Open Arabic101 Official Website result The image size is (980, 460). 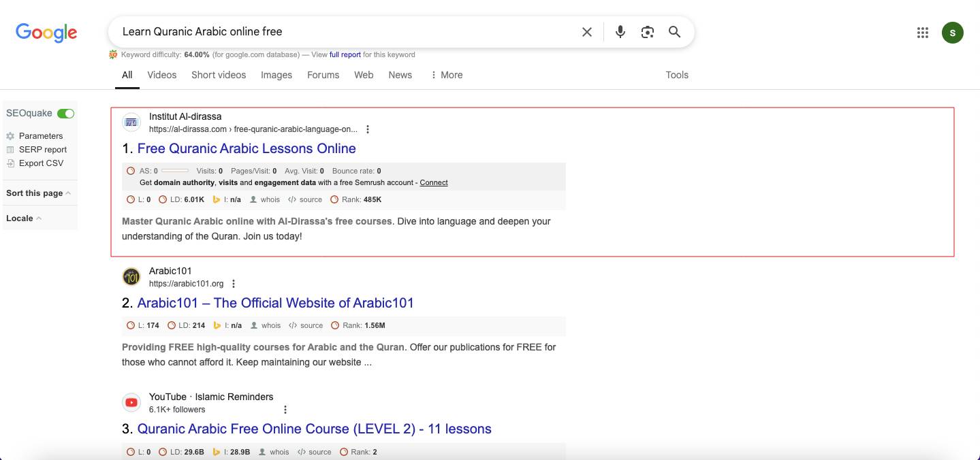[x=276, y=303]
